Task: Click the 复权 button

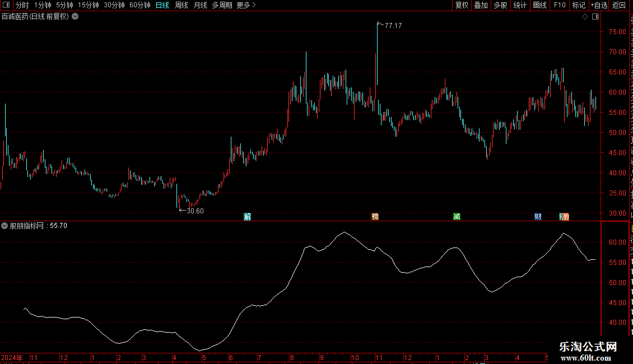Action: coord(462,5)
